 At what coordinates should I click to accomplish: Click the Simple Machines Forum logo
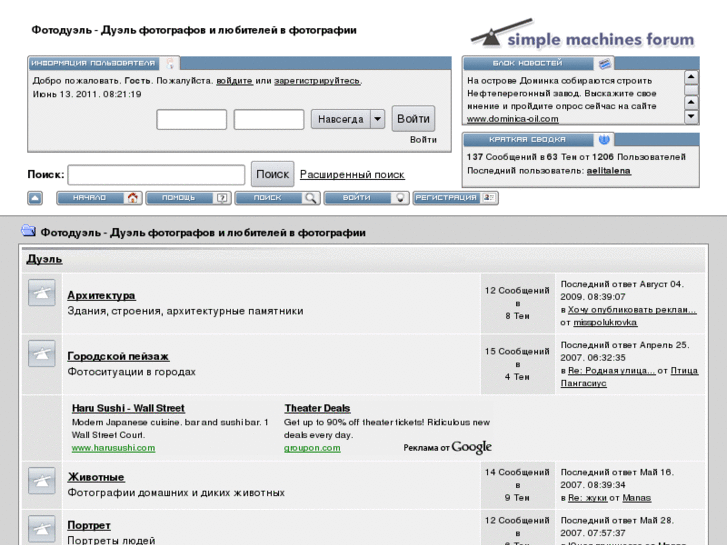coord(582,34)
